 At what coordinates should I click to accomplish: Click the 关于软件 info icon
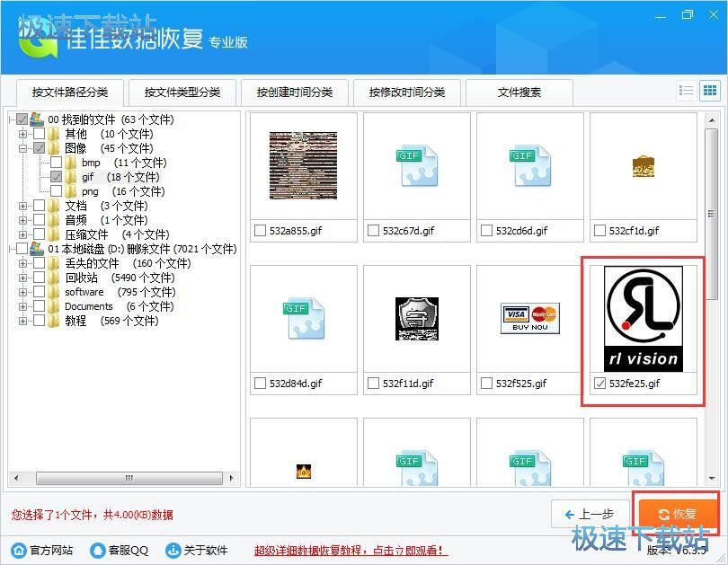[173, 550]
